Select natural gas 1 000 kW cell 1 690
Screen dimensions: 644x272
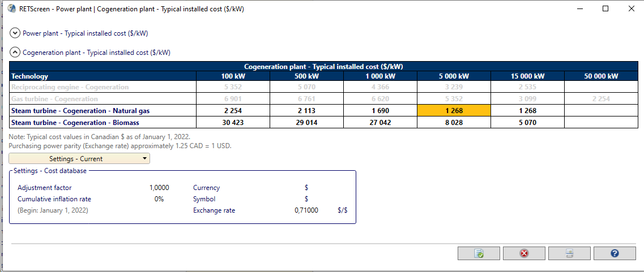380,110
